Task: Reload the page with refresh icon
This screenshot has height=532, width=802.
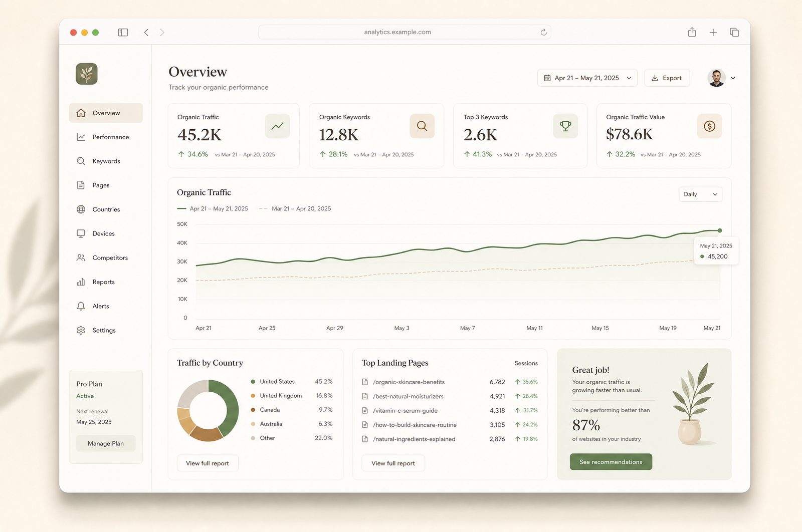Action: coord(543,32)
